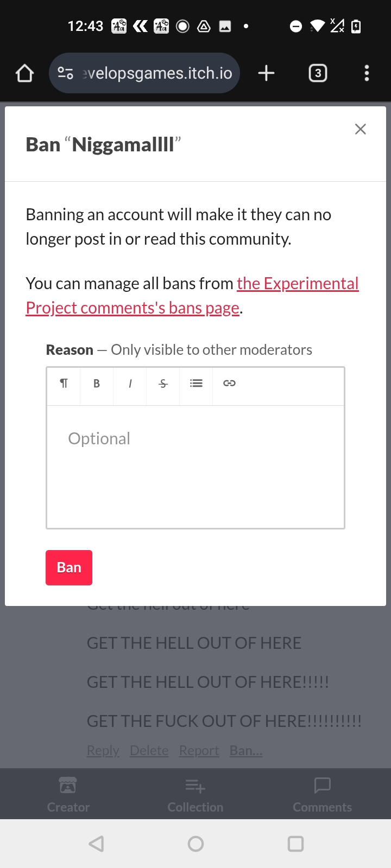Click the paragraph format icon
The image size is (391, 868).
point(64,384)
